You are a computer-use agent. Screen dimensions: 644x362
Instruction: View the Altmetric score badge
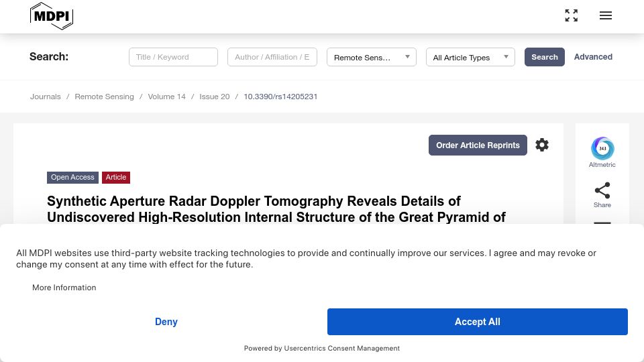click(x=602, y=149)
